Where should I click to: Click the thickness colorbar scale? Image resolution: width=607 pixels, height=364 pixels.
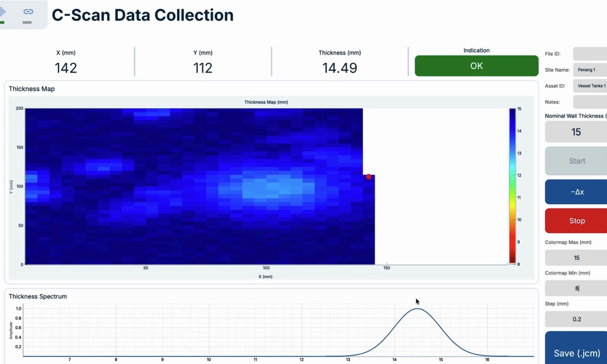(512, 186)
